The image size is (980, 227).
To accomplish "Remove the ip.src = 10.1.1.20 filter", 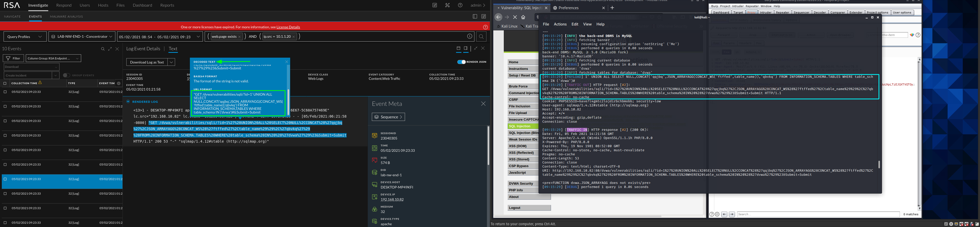I will [x=294, y=36].
